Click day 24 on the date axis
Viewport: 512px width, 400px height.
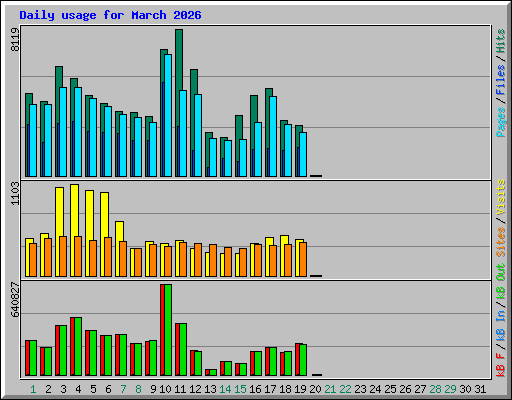375,389
